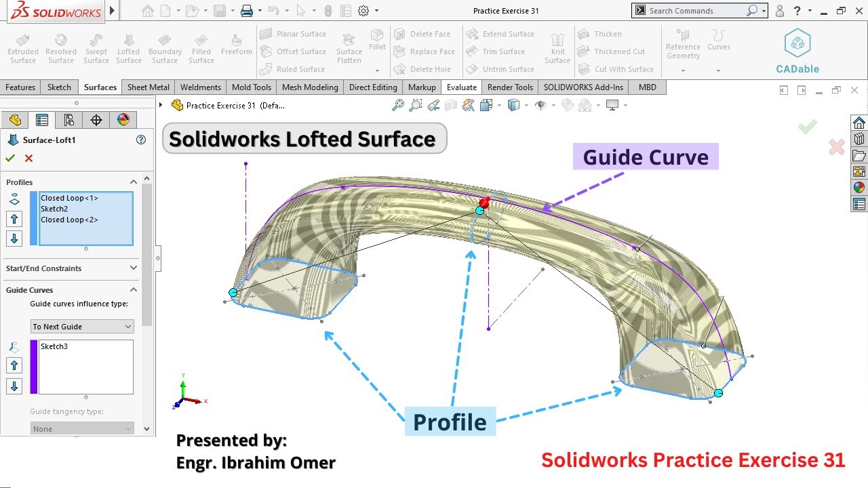This screenshot has width=868, height=488.
Task: Collapse the Profiles section
Action: pos(134,182)
